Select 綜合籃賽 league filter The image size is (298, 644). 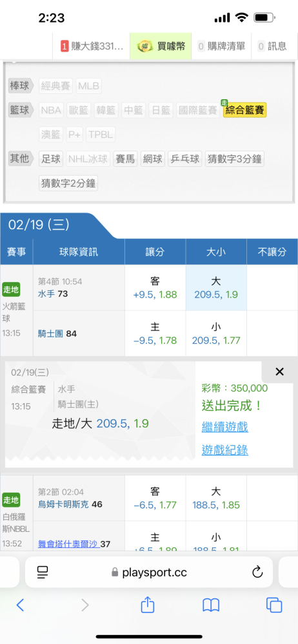point(244,110)
